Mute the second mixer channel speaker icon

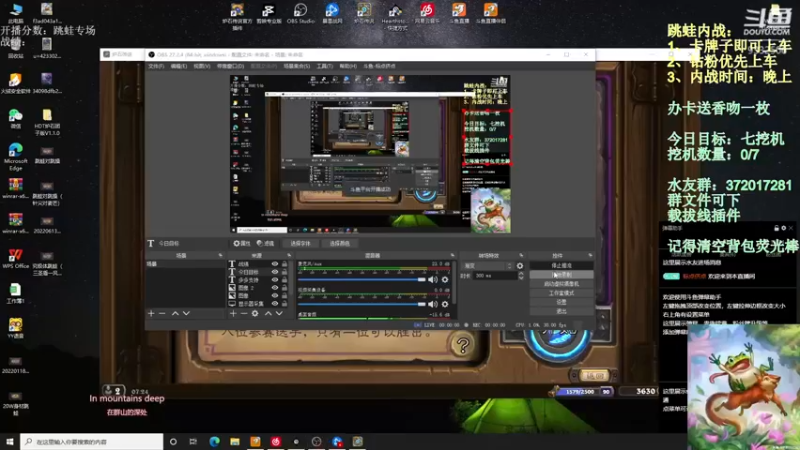point(433,304)
